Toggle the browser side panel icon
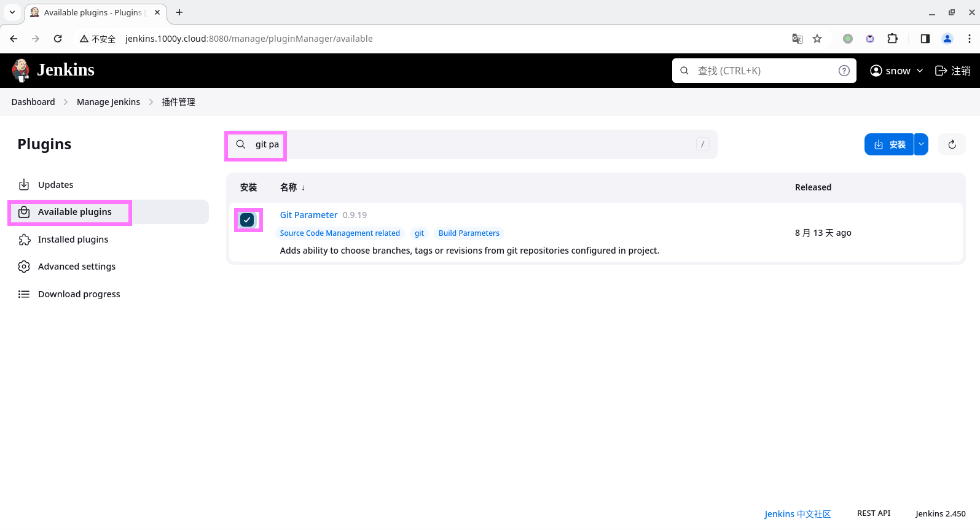 925,39
